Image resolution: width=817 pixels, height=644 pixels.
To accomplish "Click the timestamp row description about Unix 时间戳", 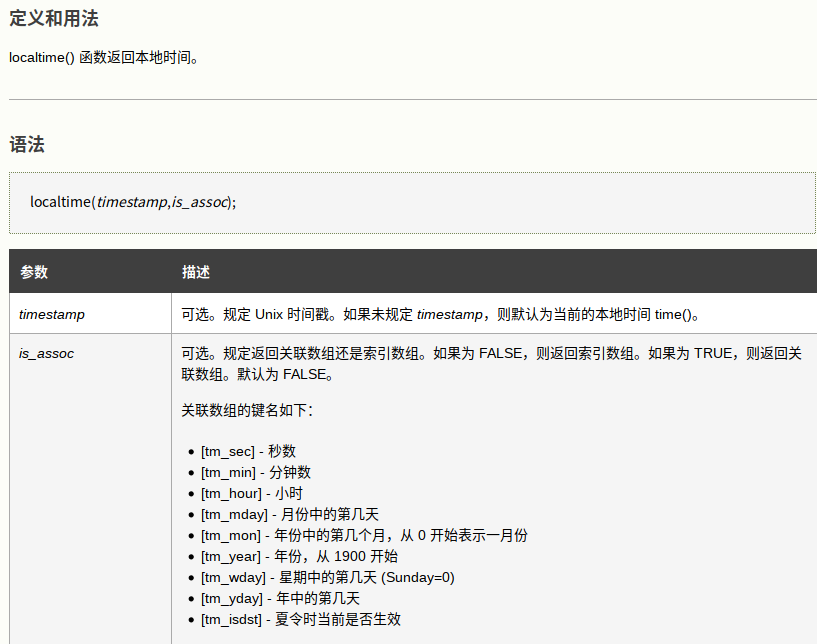I will pyautogui.click(x=441, y=314).
